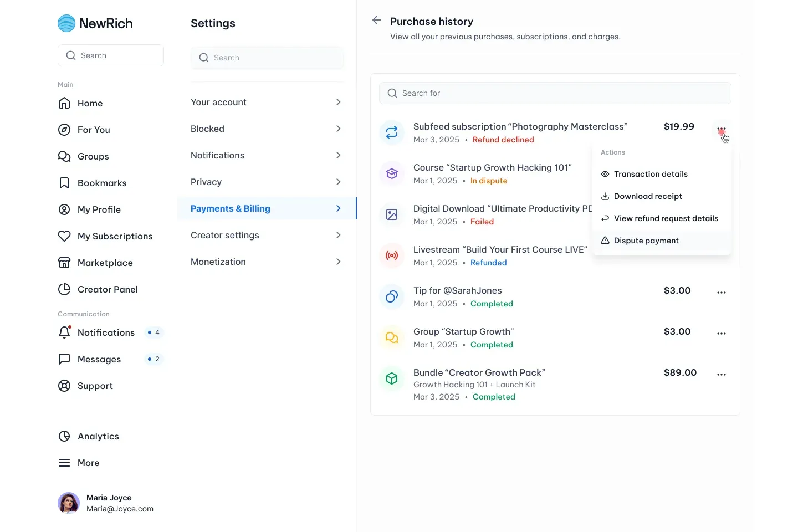The image size is (798, 532).
Task: Click the My Subscriptions heart icon
Action: point(64,236)
